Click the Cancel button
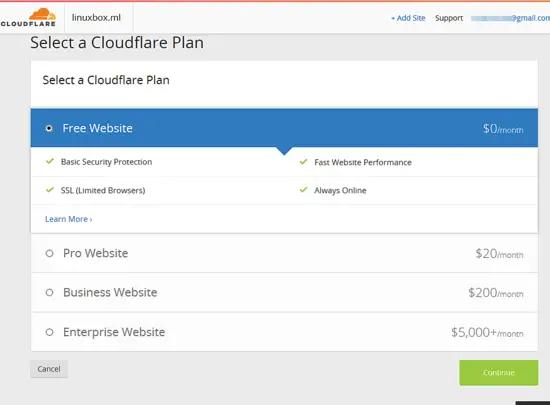550x405 pixels. pyautogui.click(x=49, y=369)
